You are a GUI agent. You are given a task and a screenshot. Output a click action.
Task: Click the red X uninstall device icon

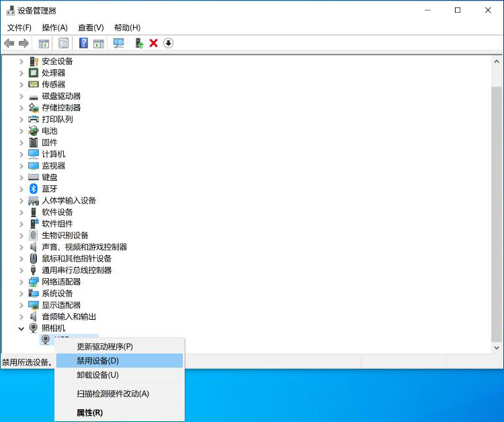coord(153,43)
